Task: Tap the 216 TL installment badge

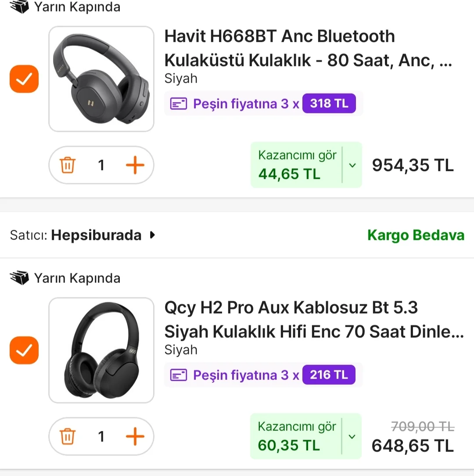Action: coord(329,375)
